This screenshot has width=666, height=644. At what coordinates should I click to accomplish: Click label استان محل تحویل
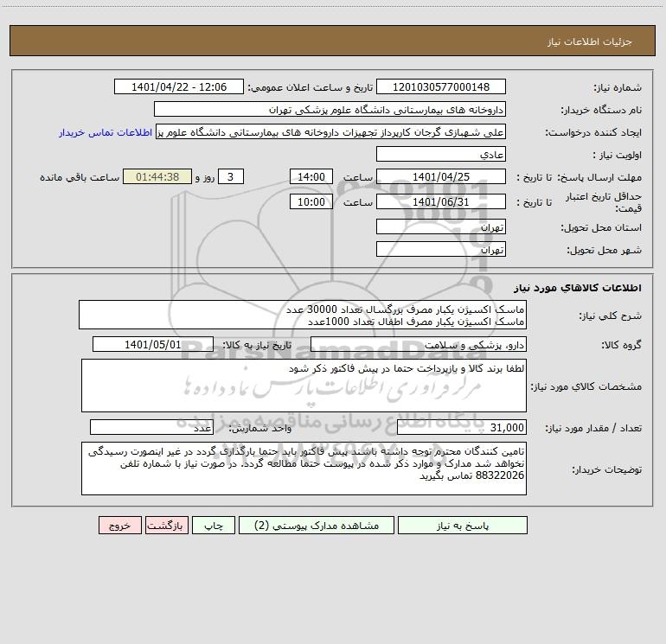click(601, 228)
